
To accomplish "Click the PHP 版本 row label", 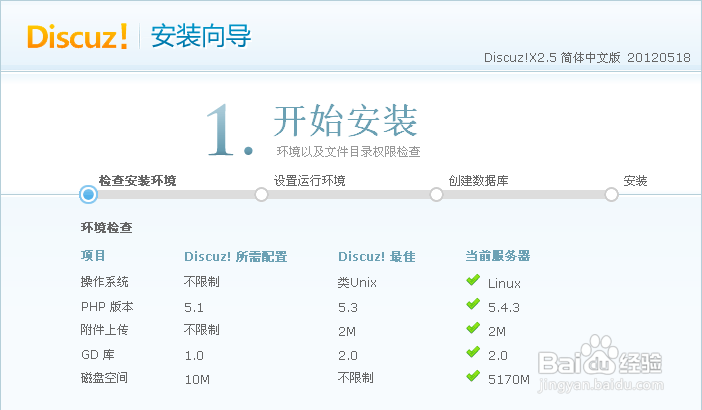I will pos(107,307).
